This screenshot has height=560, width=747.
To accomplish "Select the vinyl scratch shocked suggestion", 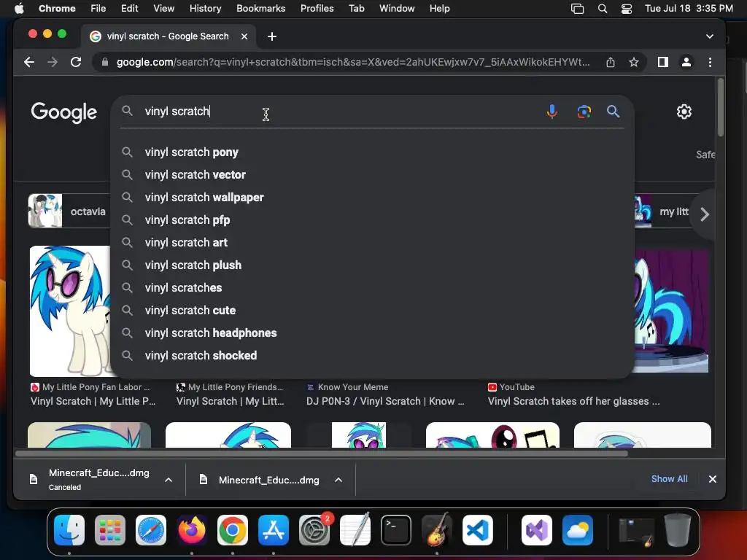I will coord(371,356).
